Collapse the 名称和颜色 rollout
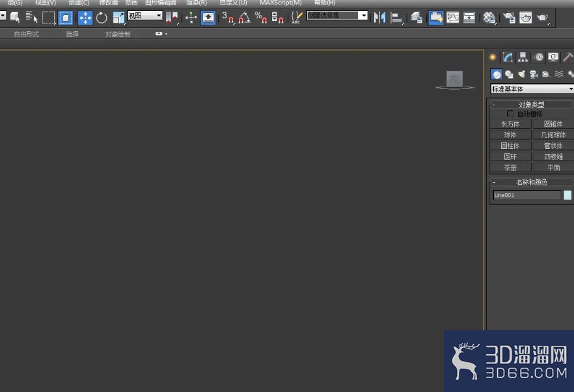 [x=532, y=182]
